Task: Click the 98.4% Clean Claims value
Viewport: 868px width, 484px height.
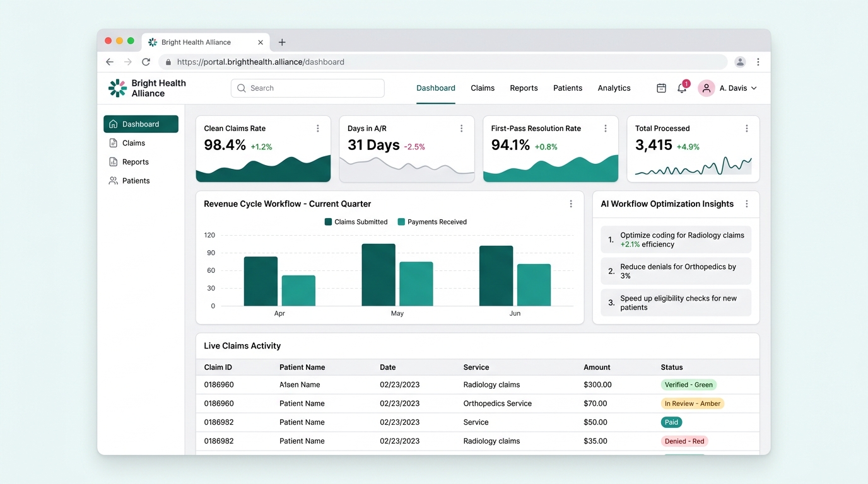Action: [225, 145]
